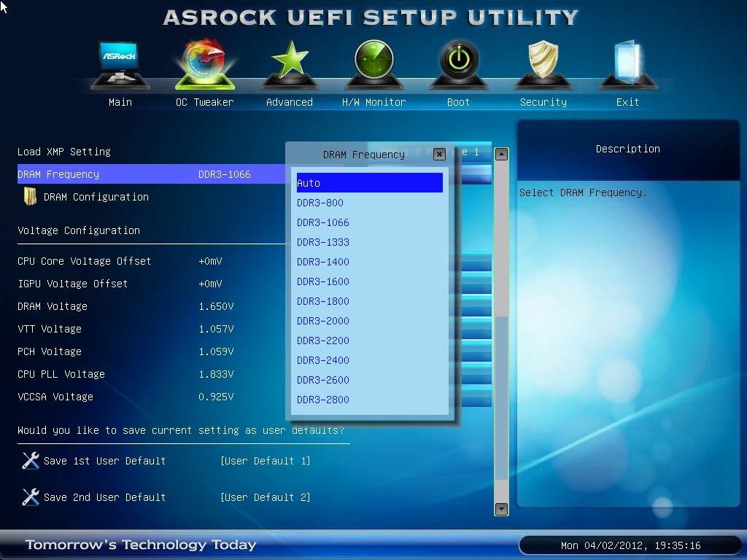Select the DDR3-800 option

point(320,203)
